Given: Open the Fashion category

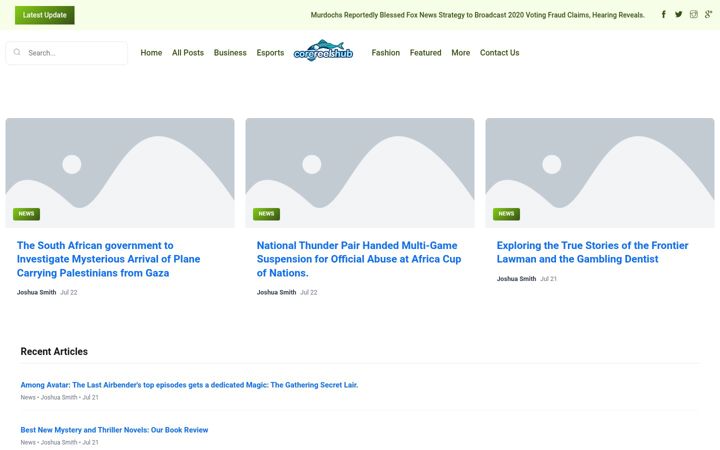Looking at the screenshot, I should coord(386,53).
